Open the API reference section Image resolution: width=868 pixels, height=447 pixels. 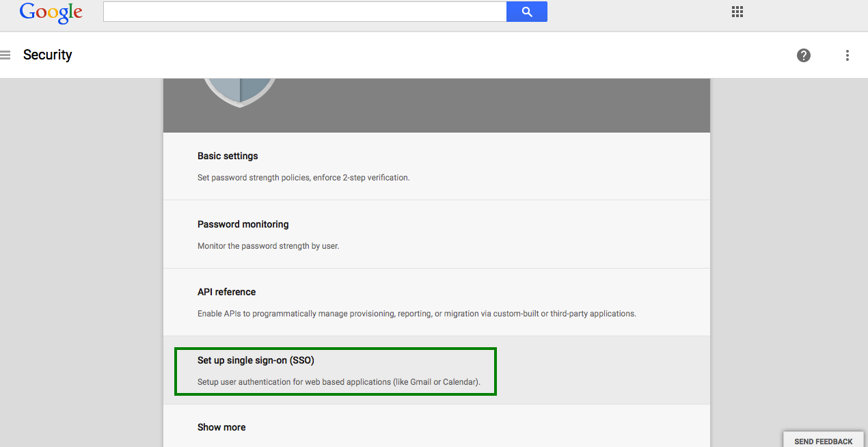point(226,292)
